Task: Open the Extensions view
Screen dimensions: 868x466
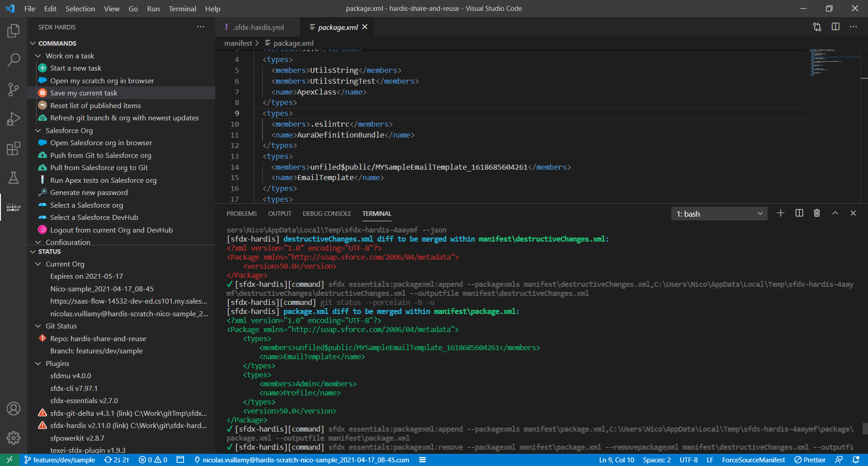Action: tap(14, 148)
